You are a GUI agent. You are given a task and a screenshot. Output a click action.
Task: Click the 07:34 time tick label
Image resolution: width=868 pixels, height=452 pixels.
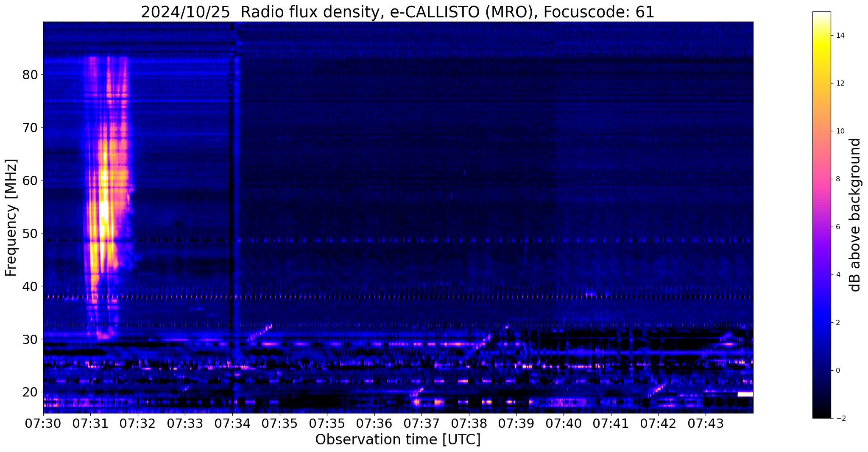click(x=232, y=424)
